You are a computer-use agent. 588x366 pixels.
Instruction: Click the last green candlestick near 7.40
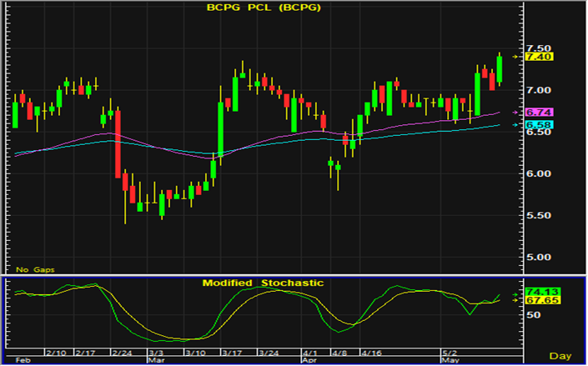point(499,69)
